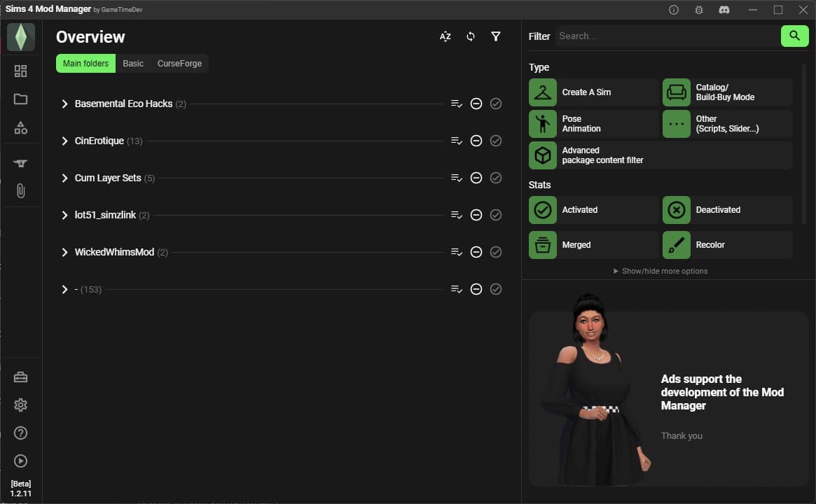Click checklist icon for WickedWhimsMod row
Viewport: 816px width, 504px height.
(457, 252)
